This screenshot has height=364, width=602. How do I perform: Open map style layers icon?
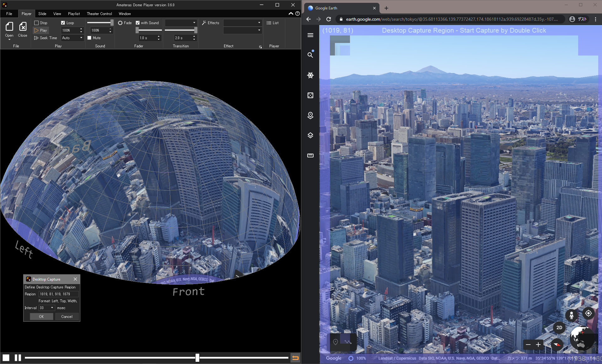coord(310,135)
